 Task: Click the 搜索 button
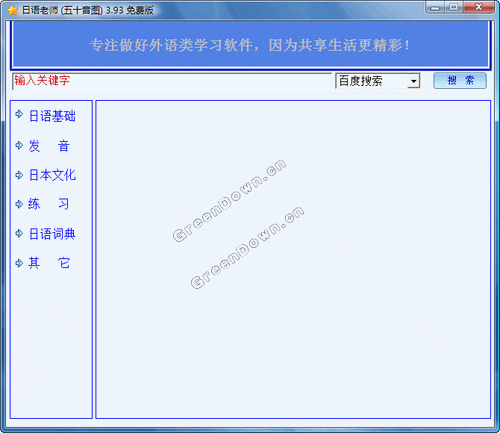click(x=460, y=80)
